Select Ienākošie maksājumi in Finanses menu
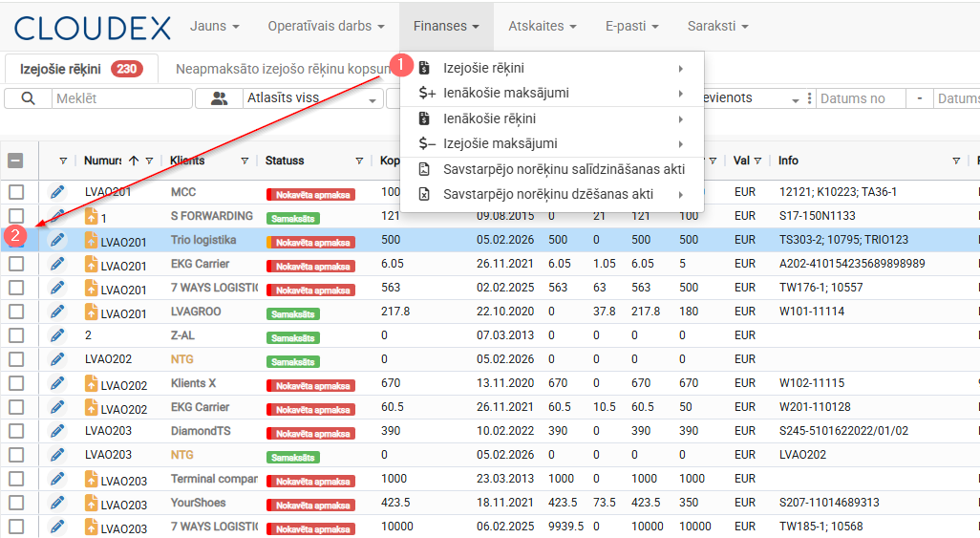Screen dimensions: 980x538 [506, 93]
